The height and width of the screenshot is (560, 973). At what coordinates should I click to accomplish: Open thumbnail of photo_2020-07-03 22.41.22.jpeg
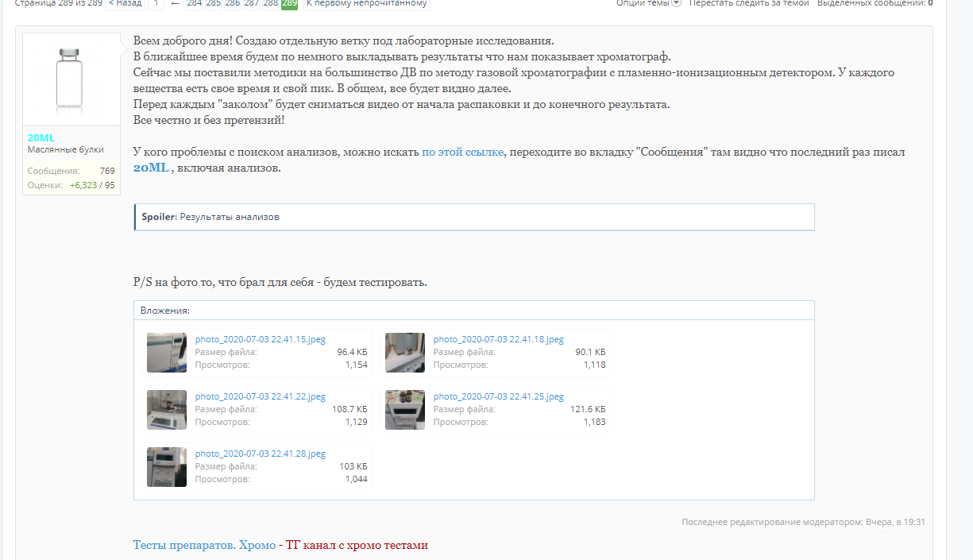167,410
